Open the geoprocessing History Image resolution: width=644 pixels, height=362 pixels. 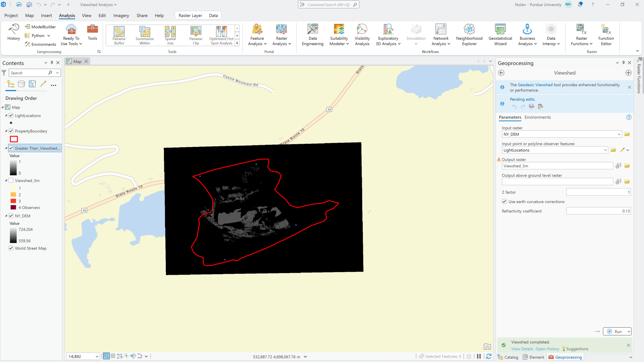coord(13,33)
